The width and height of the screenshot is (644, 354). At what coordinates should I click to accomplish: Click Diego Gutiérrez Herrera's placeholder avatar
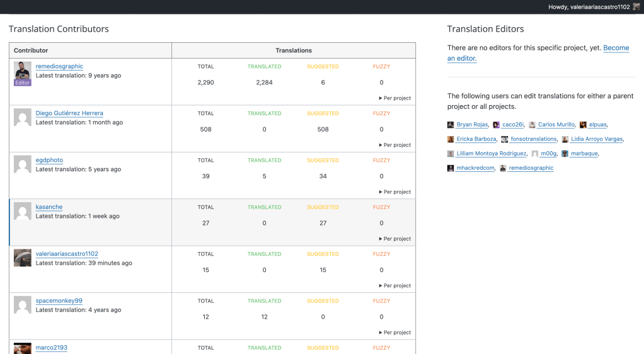coord(23,117)
